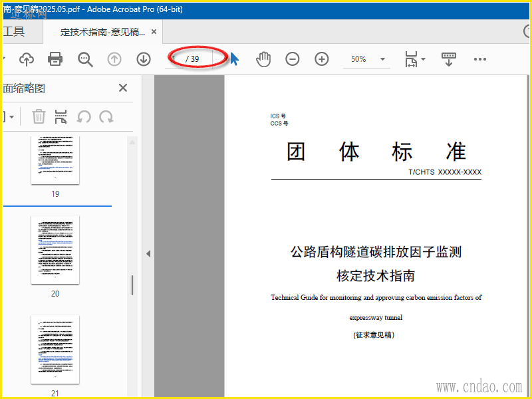Click the T/CHTS XXXXX-XXXX standard number
This screenshot has height=399, width=532.
coord(445,172)
